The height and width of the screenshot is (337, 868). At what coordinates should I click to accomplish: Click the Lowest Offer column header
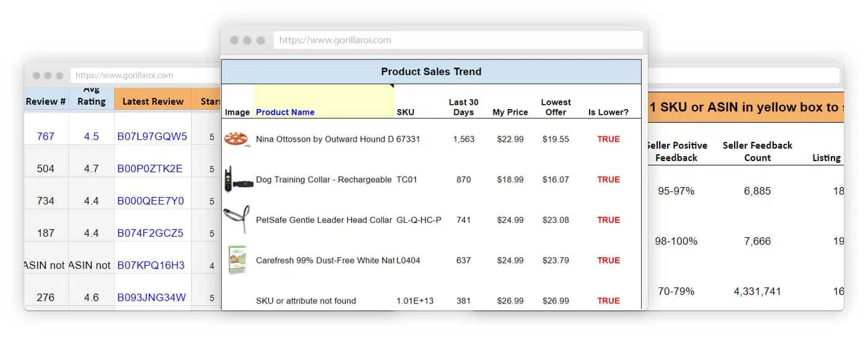(556, 107)
